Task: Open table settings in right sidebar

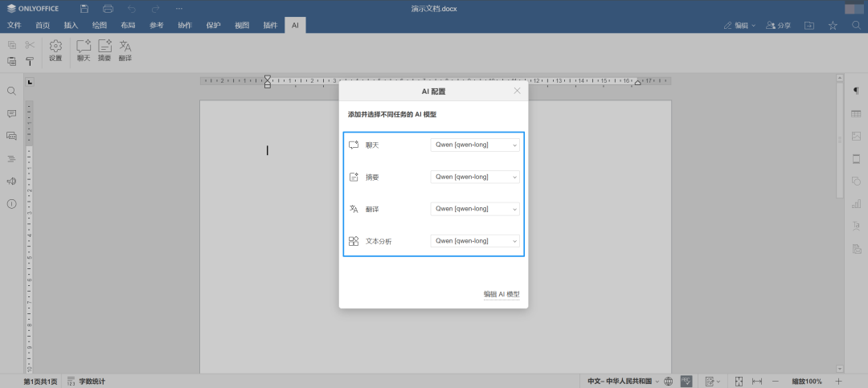Action: 857,113
